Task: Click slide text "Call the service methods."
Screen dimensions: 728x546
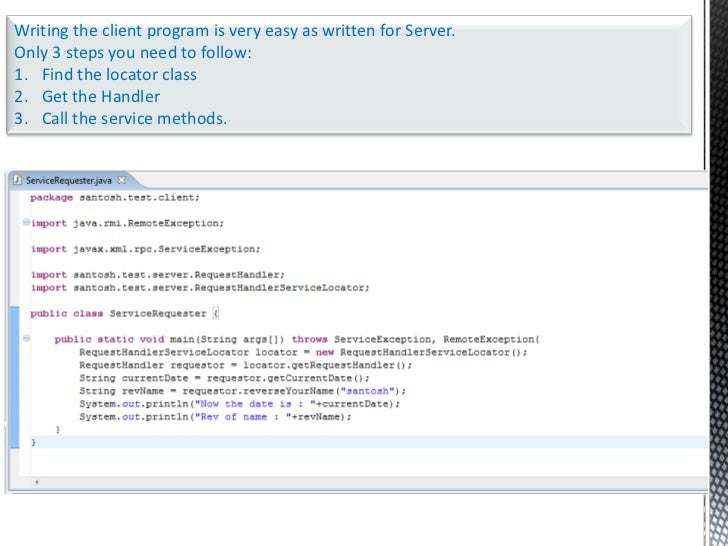Action: click(x=134, y=119)
